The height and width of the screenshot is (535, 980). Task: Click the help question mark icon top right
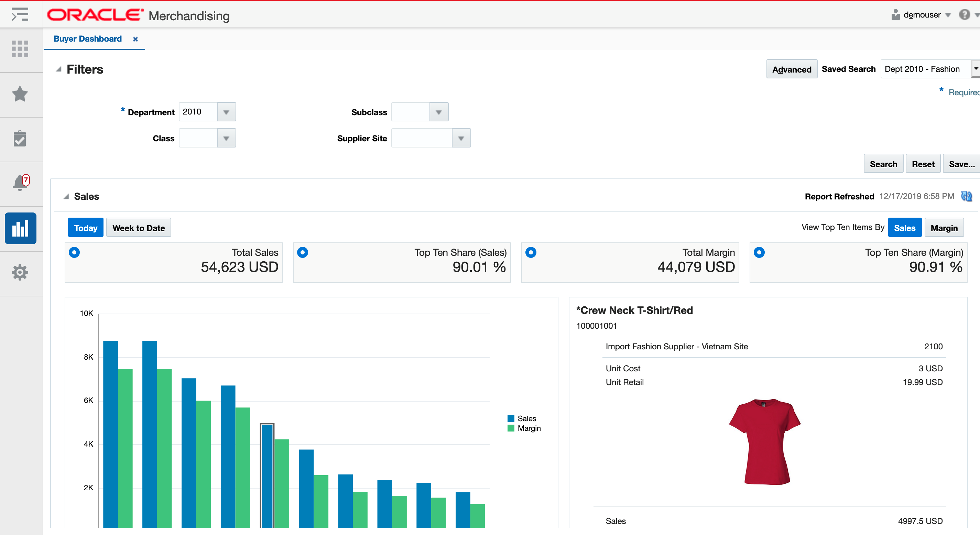(x=965, y=14)
